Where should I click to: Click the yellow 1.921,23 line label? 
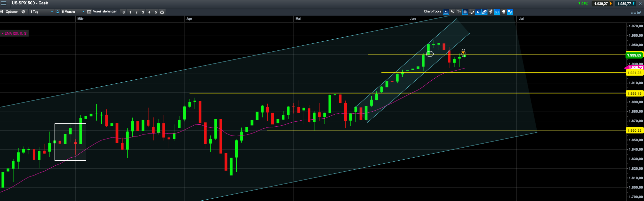(x=635, y=73)
